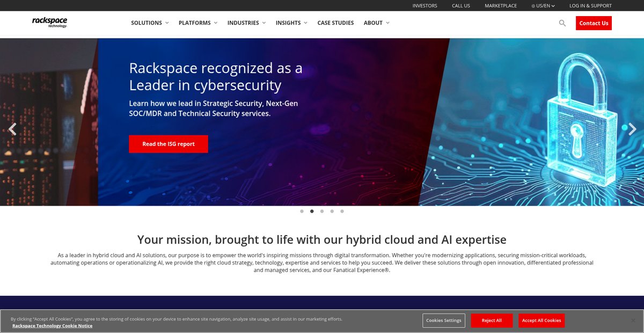Open the Investors link

pyautogui.click(x=425, y=6)
